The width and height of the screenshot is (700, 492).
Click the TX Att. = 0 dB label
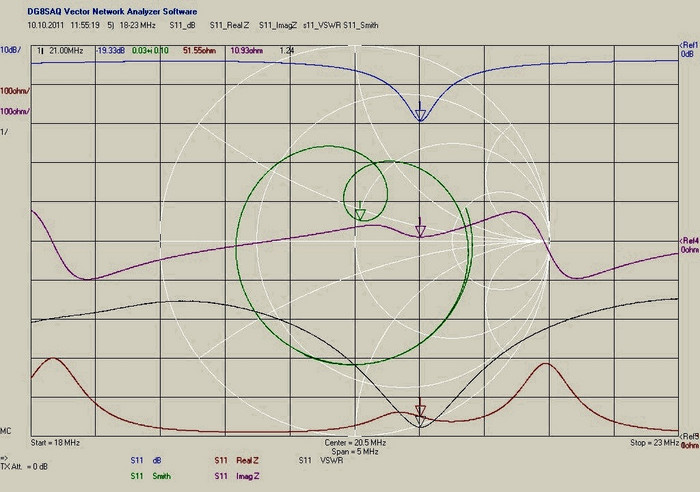coord(24,467)
